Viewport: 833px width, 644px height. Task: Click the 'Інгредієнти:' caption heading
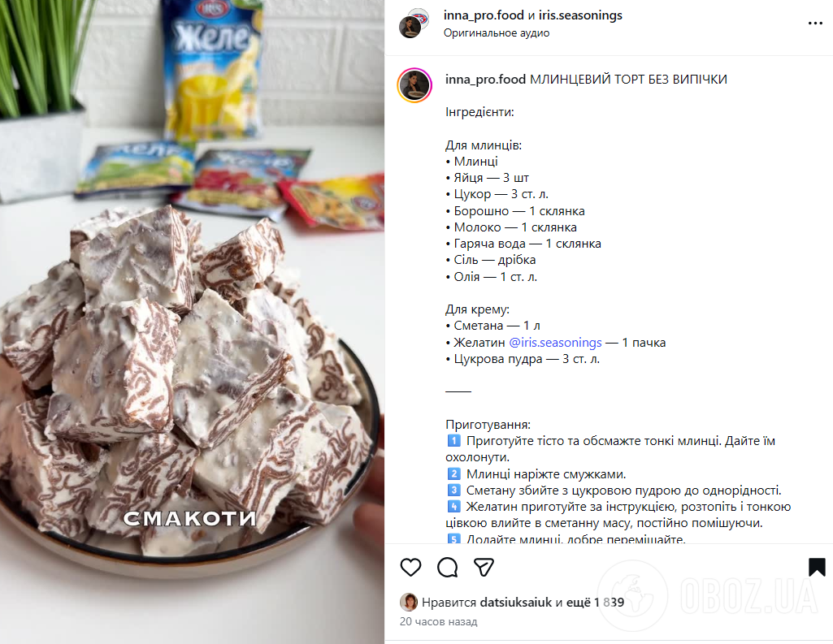479,112
